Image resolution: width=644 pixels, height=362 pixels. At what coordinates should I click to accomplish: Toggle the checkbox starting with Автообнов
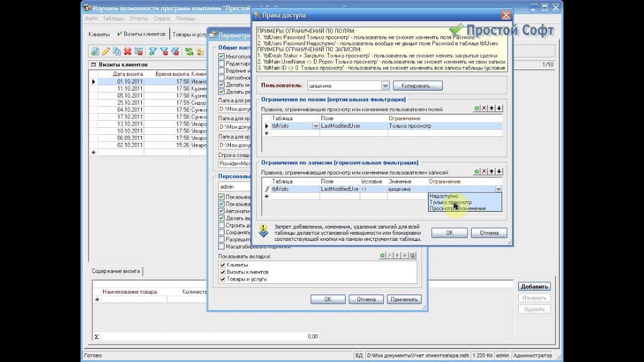[221, 78]
